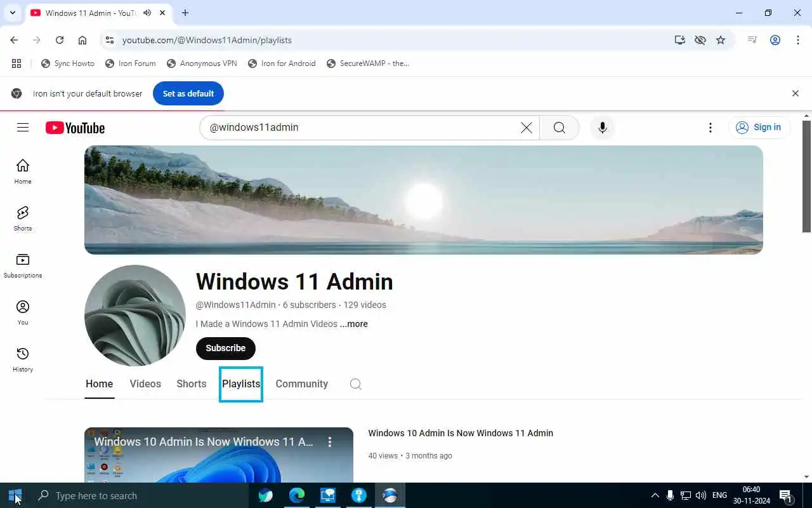View site information icon in address bar

(x=110, y=40)
